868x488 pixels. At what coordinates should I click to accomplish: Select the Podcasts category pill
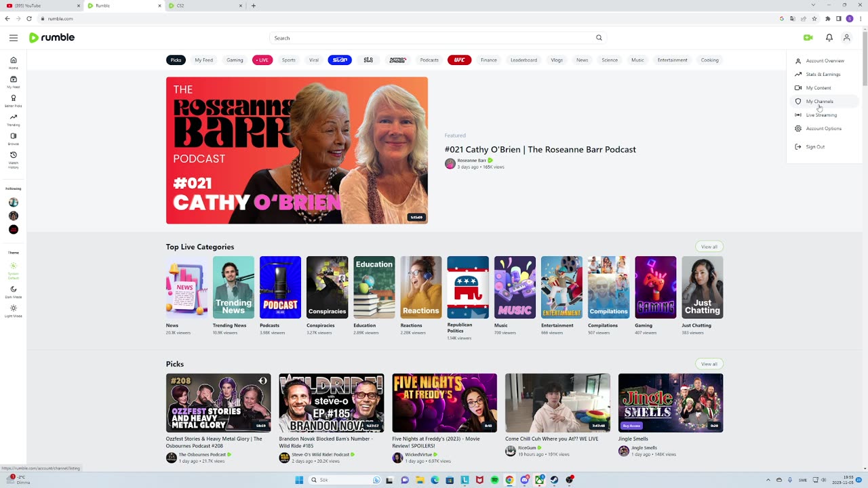click(429, 60)
